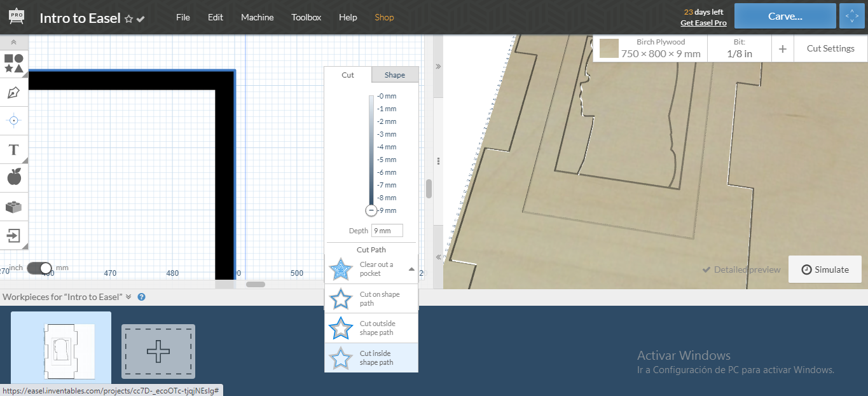Open the Icons library (apple)
The image size is (868, 396).
pyautogui.click(x=14, y=177)
